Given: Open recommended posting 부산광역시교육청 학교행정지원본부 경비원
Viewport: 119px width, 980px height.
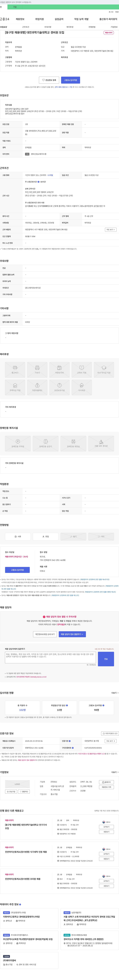Looking at the screenshot, I should click(28, 939).
